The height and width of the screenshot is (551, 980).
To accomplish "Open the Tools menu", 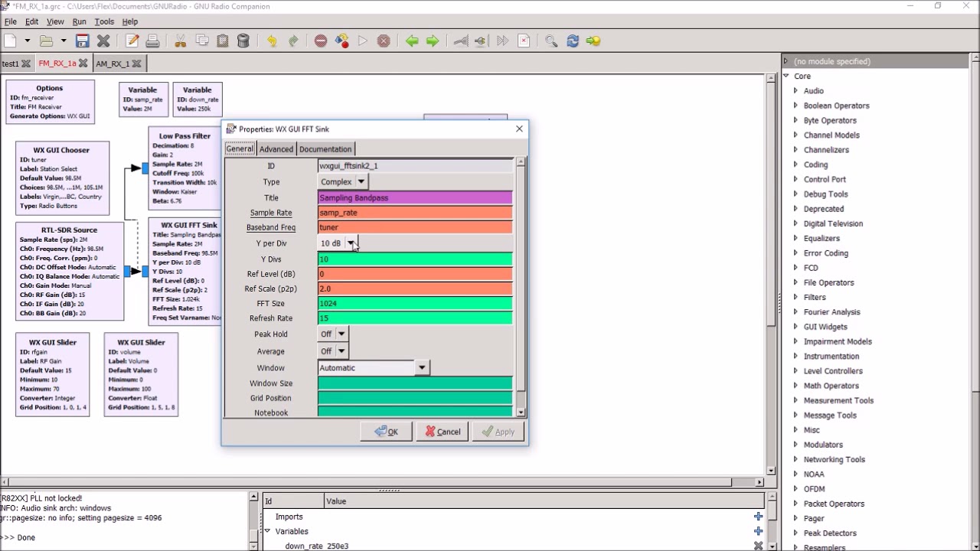I will tap(104, 21).
